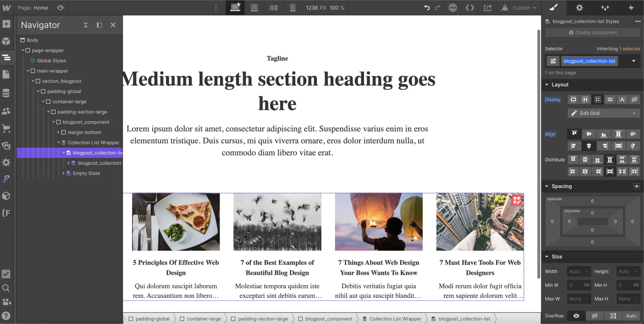Click the Webflow logo menu
Viewport: 644px width, 324px height.
click(x=6, y=8)
